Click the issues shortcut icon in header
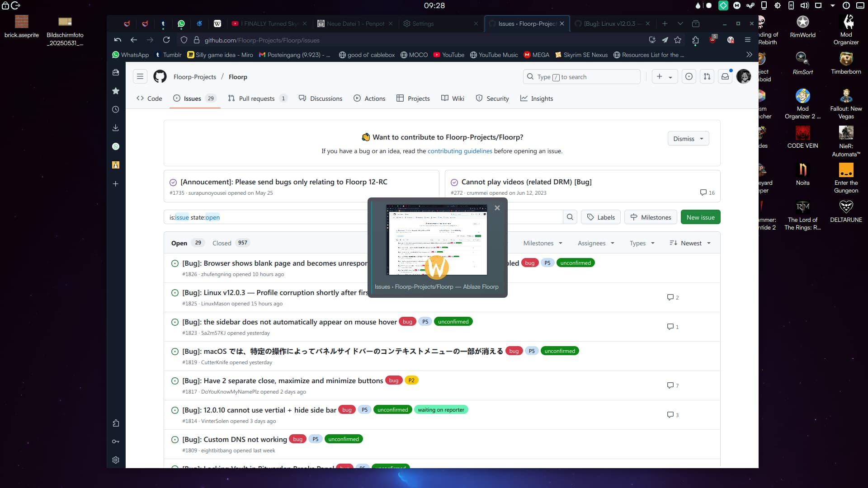 coord(689,77)
